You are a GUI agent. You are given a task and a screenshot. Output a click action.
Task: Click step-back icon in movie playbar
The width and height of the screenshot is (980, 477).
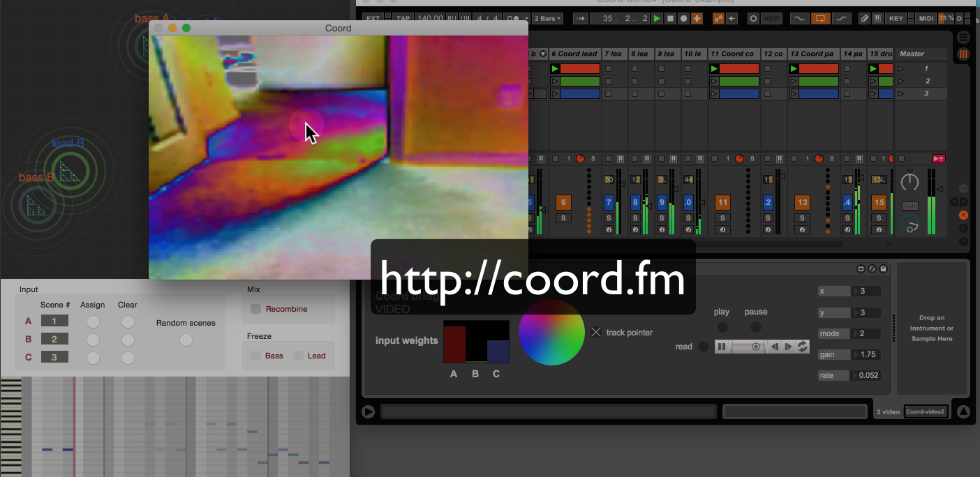[775, 347]
